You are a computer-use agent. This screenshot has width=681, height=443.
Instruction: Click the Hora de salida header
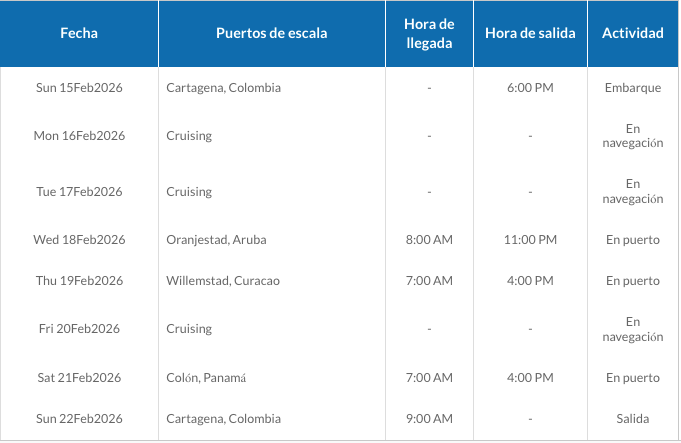(530, 33)
